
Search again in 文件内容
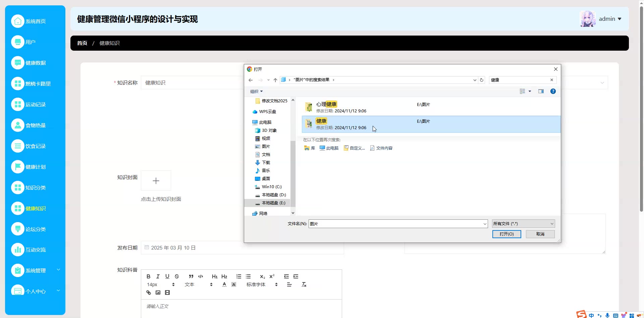coord(381,148)
